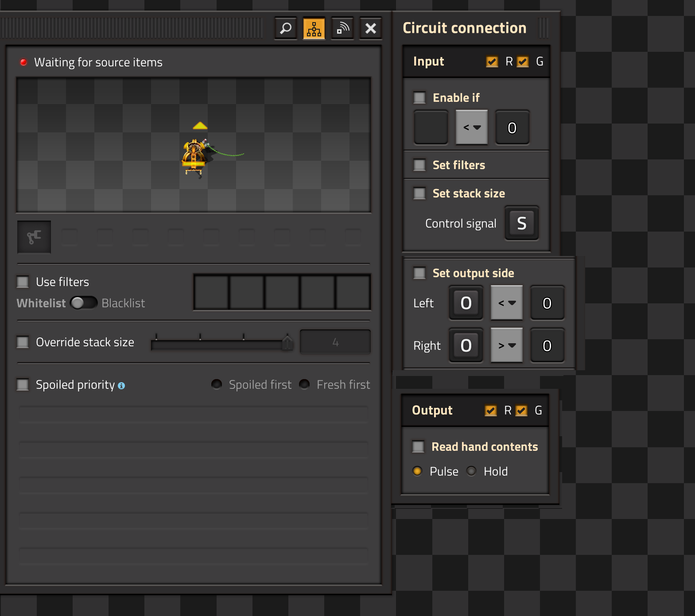Expand the Right side comparator dropdown
The height and width of the screenshot is (616, 695).
tap(507, 345)
